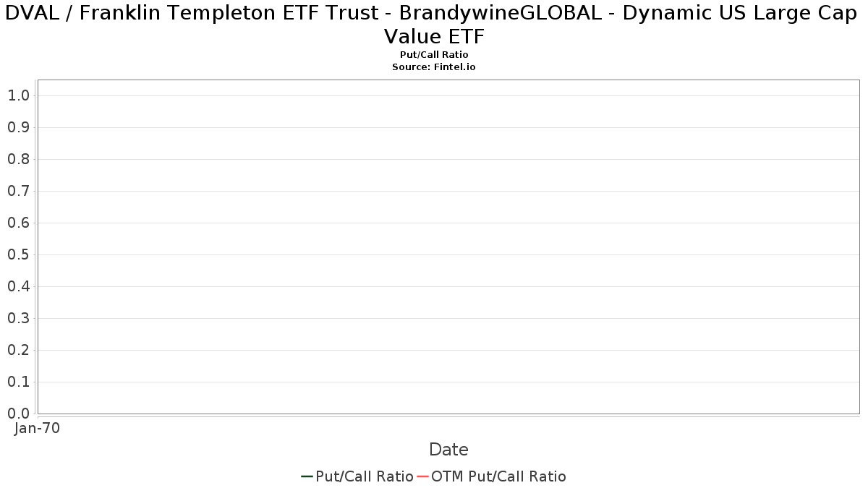Click the 0.2 y-axis label

[x=18, y=350]
